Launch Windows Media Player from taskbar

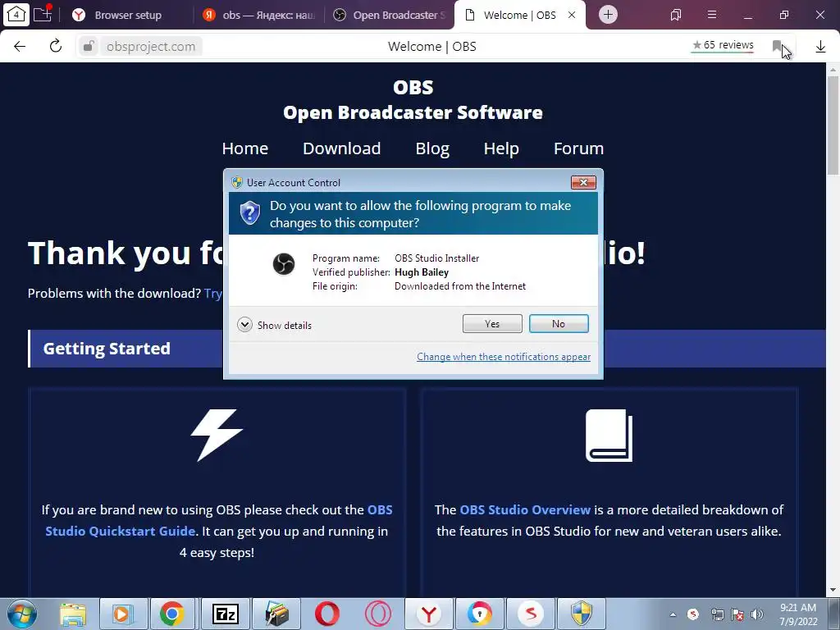pyautogui.click(x=122, y=614)
